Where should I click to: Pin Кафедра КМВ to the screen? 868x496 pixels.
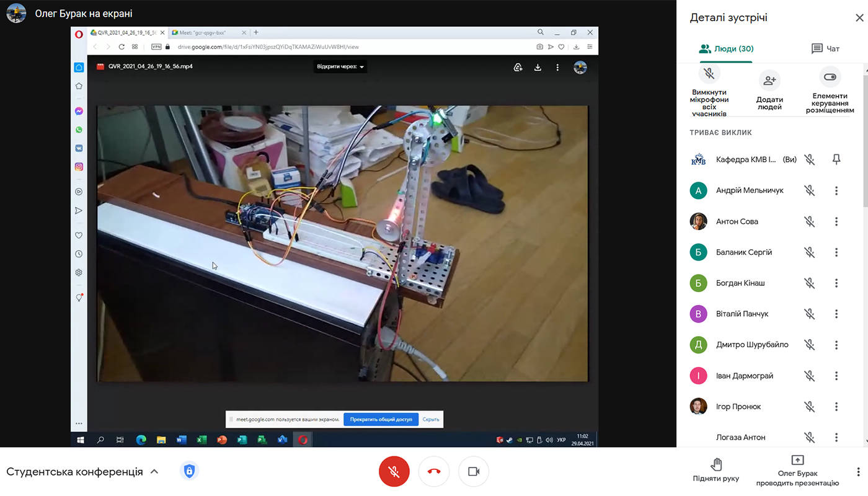tap(836, 159)
